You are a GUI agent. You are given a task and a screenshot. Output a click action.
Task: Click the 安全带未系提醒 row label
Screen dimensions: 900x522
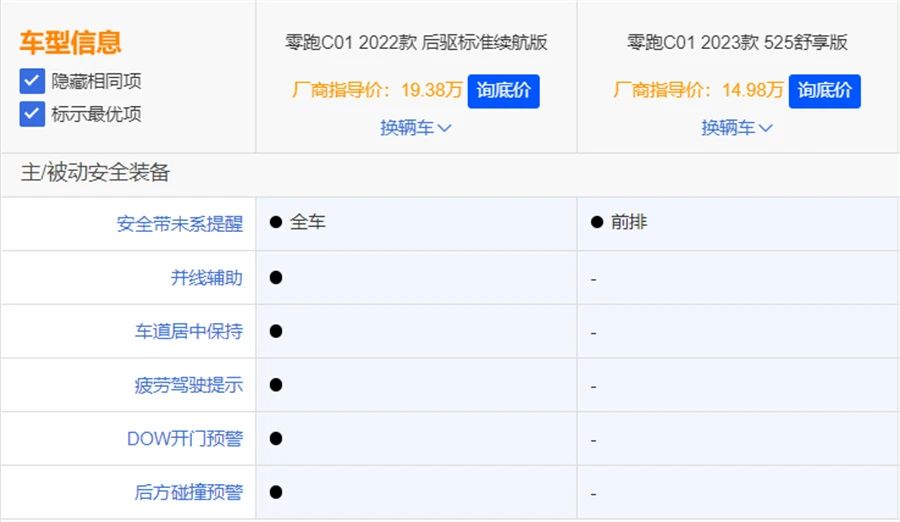180,224
